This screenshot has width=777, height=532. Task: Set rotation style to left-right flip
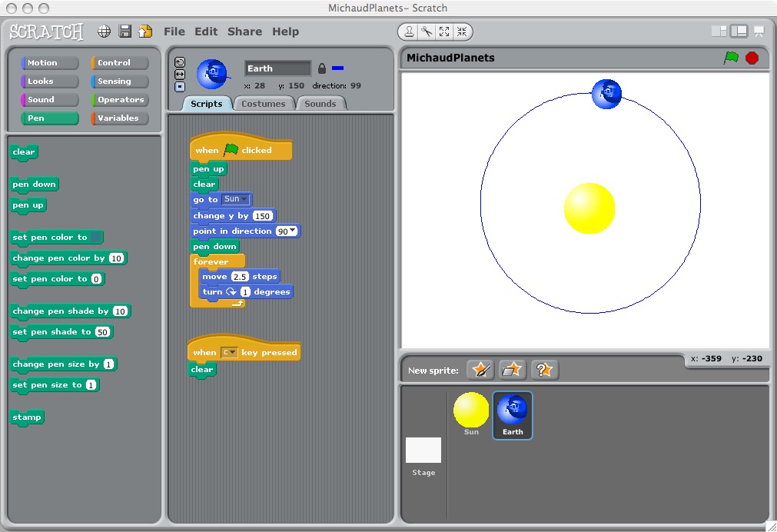180,75
